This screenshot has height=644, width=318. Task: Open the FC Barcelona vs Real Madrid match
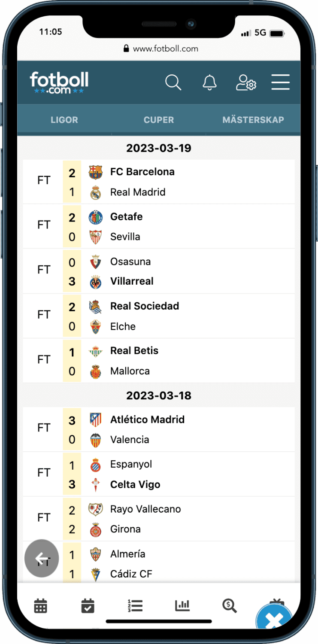pos(159,181)
